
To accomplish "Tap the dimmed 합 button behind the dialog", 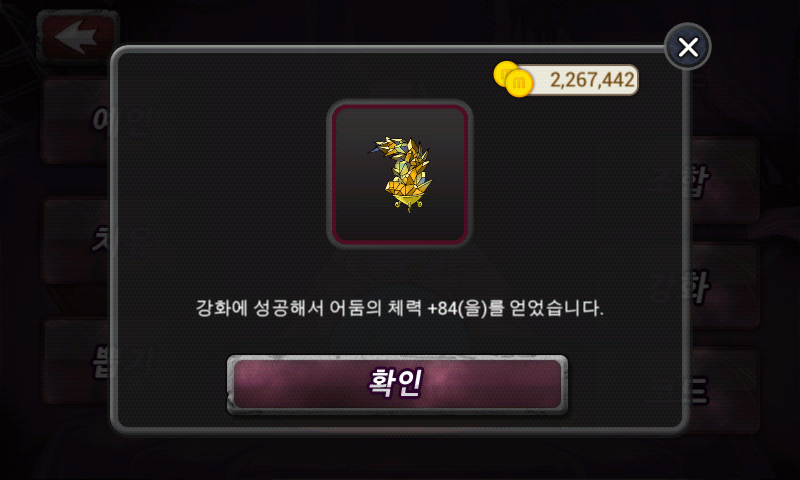I will (x=724, y=181).
